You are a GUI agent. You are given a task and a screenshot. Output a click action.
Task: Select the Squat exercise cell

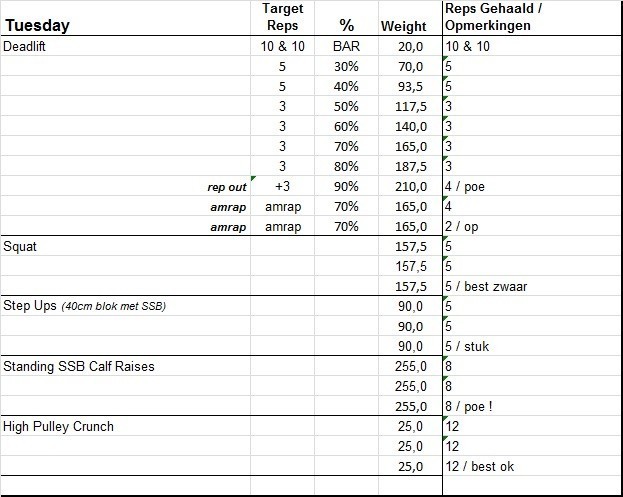(20, 246)
